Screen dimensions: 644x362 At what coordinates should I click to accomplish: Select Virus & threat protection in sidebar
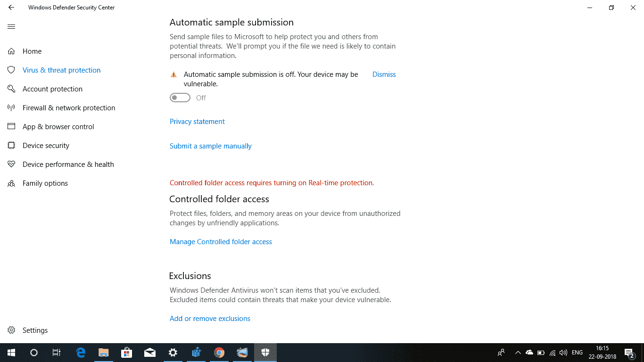point(61,70)
